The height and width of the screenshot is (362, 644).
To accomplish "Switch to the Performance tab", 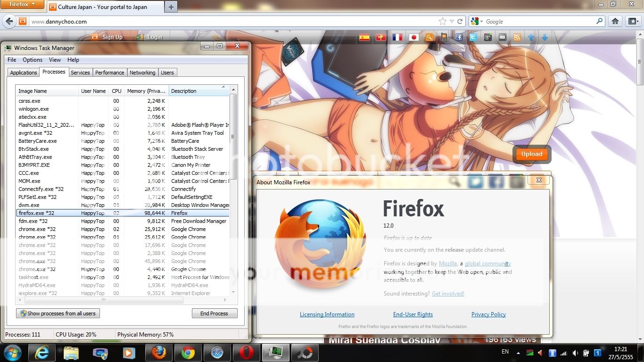I will pos(109,73).
